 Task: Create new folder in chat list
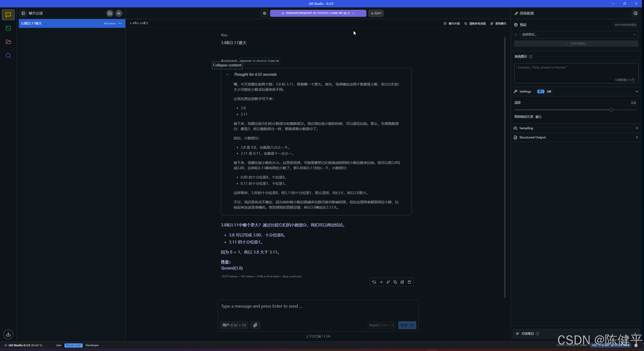pyautogui.click(x=110, y=13)
